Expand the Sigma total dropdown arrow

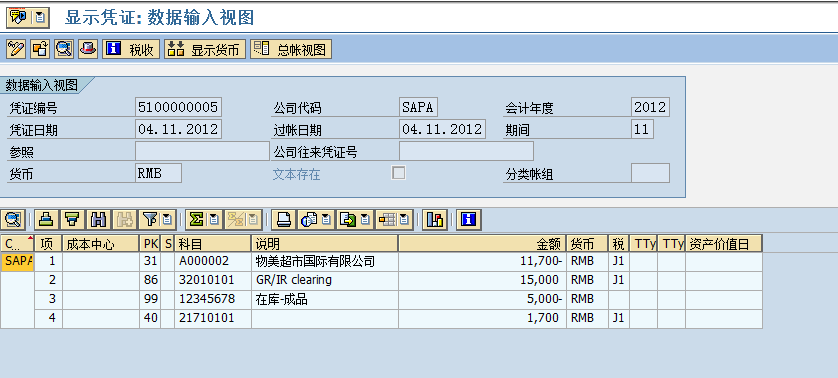[x=214, y=219]
